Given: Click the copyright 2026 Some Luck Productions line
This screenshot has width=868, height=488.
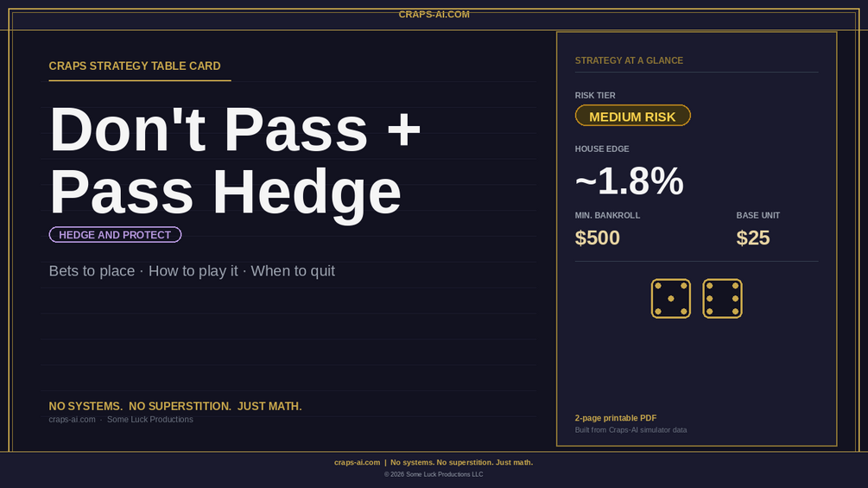Looking at the screenshot, I should tap(434, 474).
